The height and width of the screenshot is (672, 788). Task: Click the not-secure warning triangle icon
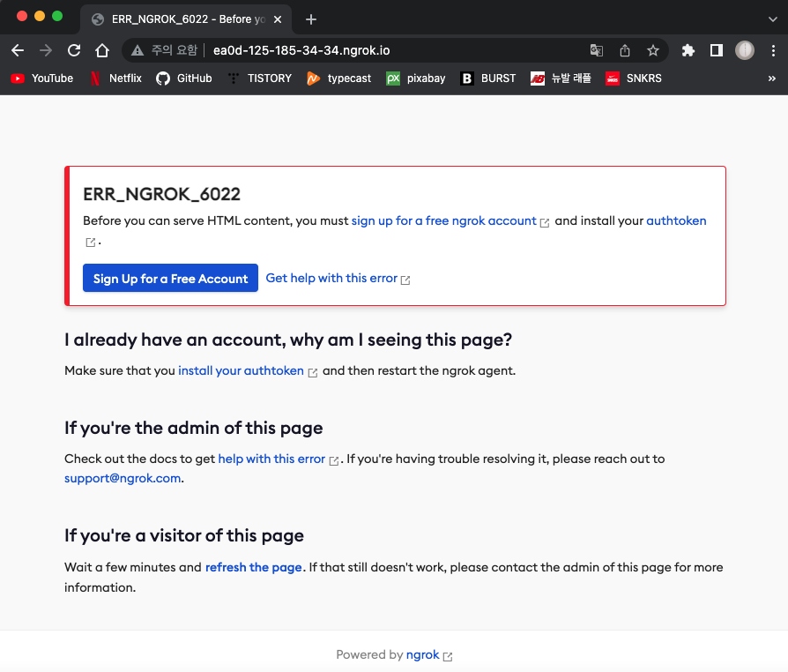[138, 50]
